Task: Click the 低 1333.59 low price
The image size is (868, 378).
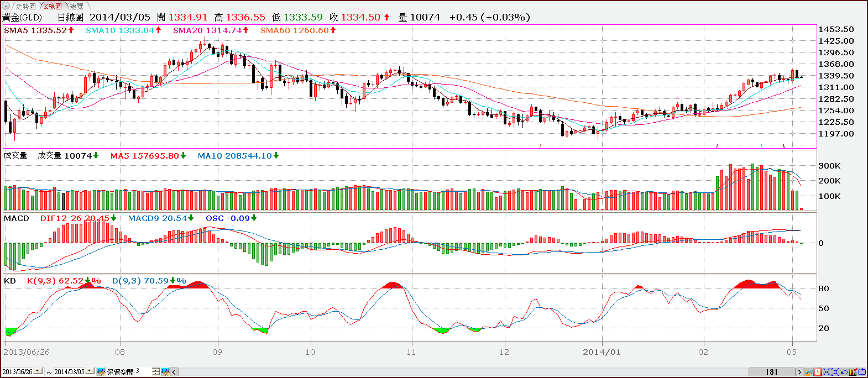Action: (297, 17)
